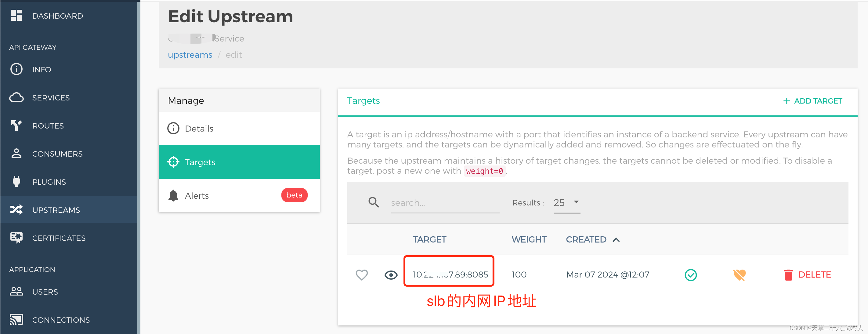Open the Dashboard grid icon
Screen dimensions: 868x334
[16, 16]
